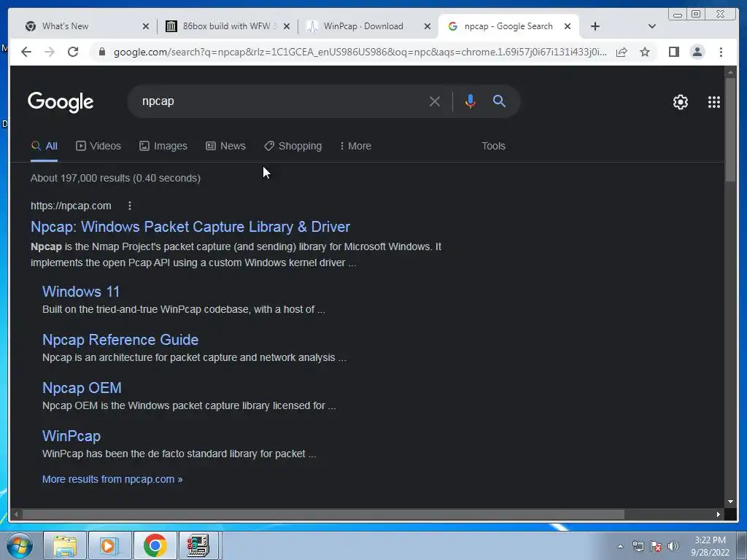Screen dimensions: 747x560
Task: Share this page using the share icon
Action: pyautogui.click(x=622, y=52)
